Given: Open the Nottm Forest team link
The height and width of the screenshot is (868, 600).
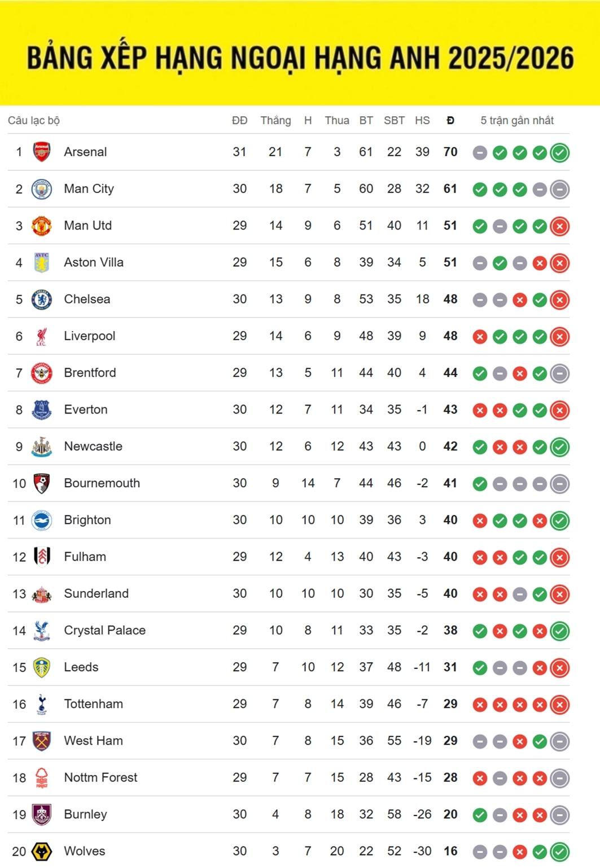Looking at the screenshot, I should (x=100, y=778).
